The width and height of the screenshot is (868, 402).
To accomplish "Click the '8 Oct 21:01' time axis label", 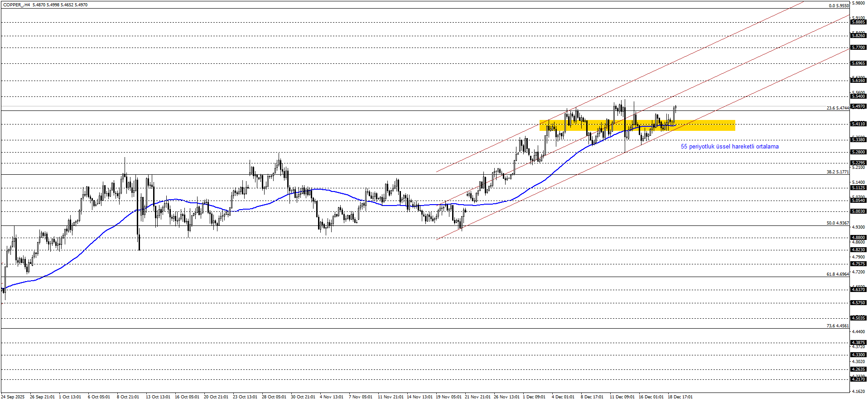I will pos(128,397).
